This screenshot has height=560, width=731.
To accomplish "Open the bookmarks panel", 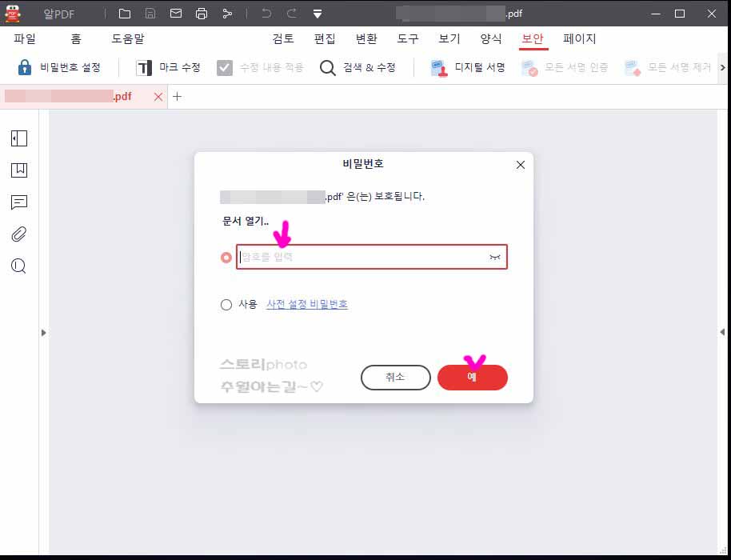I will point(18,170).
